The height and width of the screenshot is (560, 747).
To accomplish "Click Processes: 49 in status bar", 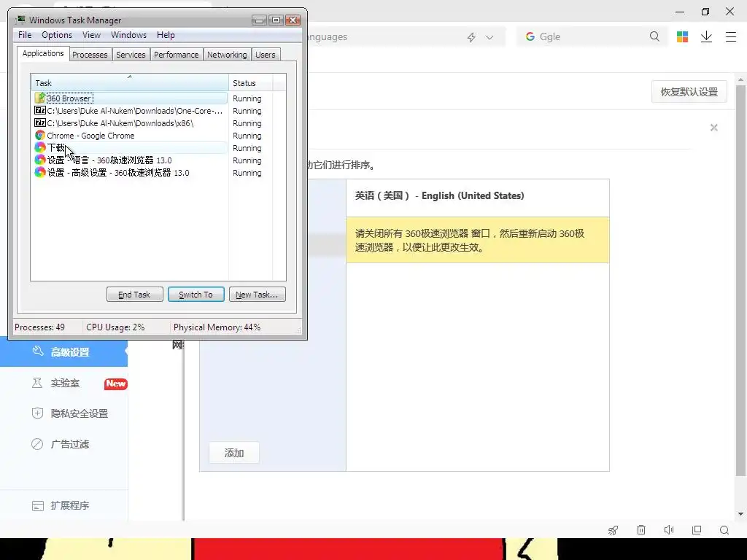I will click(x=39, y=327).
